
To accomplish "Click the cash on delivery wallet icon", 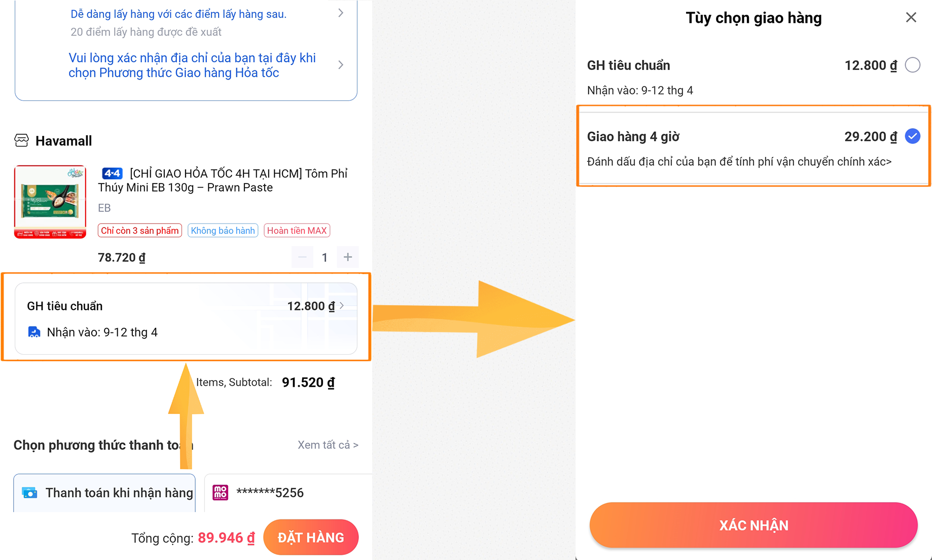I will pos(30,493).
